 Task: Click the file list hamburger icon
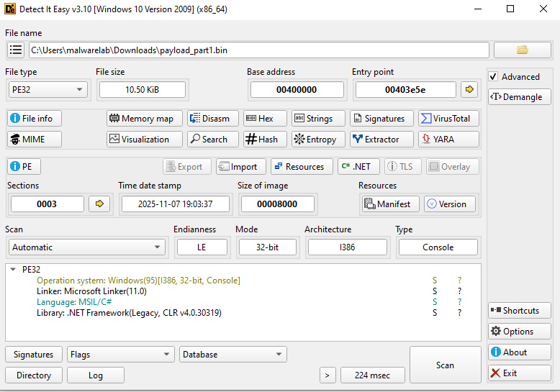point(16,50)
